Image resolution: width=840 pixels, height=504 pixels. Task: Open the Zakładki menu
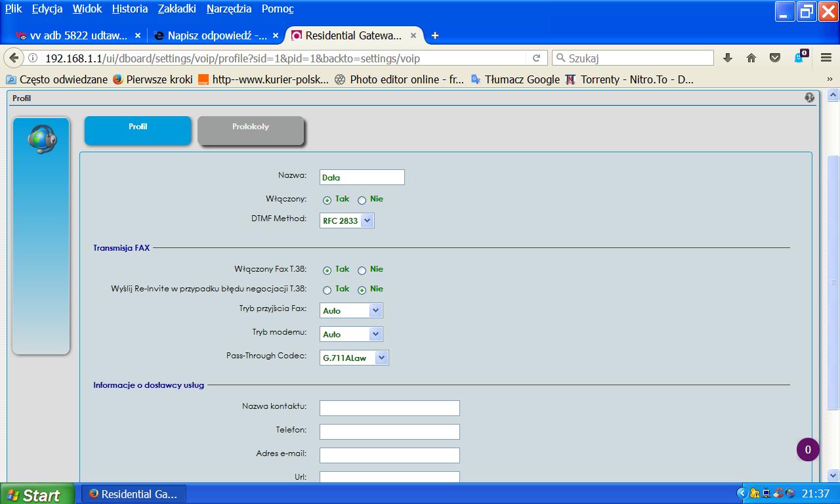[177, 9]
